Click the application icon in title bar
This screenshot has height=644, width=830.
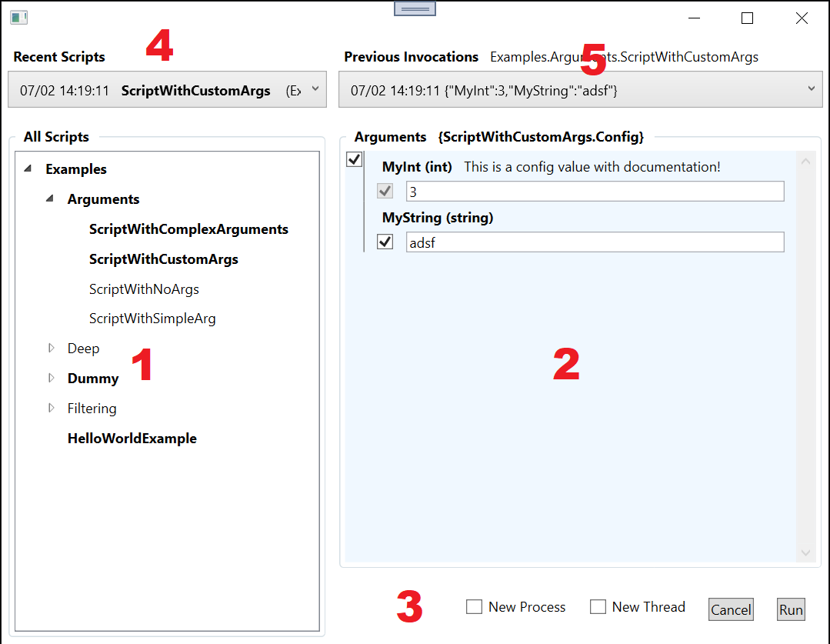(x=18, y=18)
